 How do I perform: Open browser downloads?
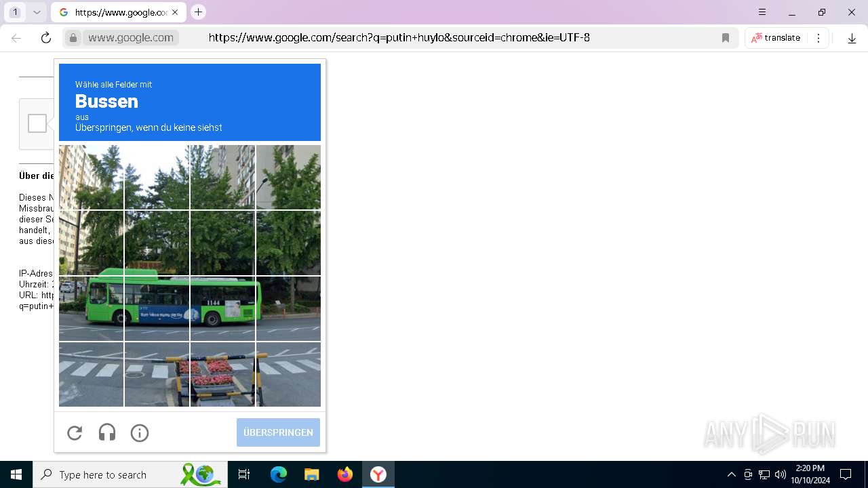(852, 38)
